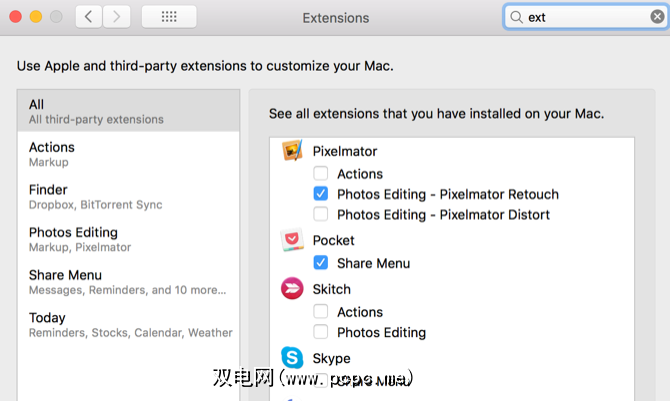This screenshot has height=401, width=670.
Task: Toggle Skitch Actions checkbox
Action: [x=321, y=312]
